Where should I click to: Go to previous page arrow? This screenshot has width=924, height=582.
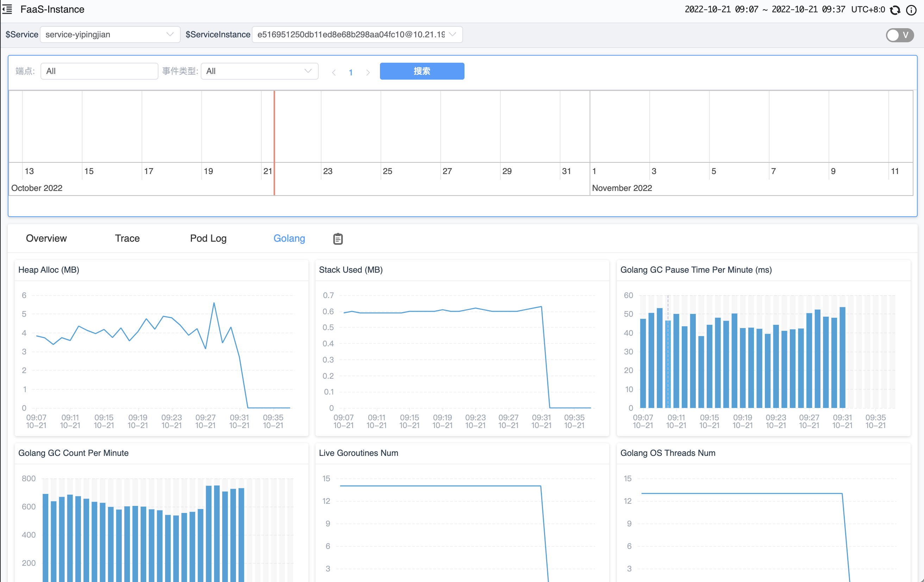pos(334,72)
